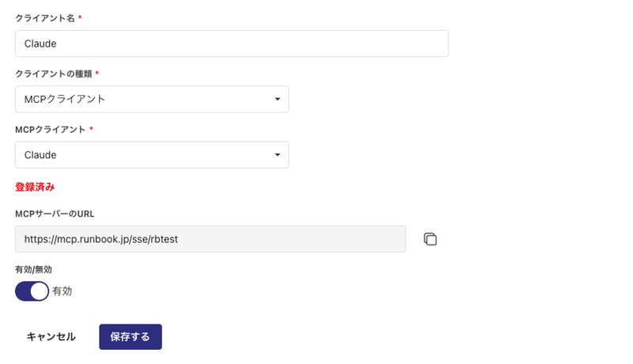
Task: Click the 有効 text beside the toggle
Action: tap(62, 291)
